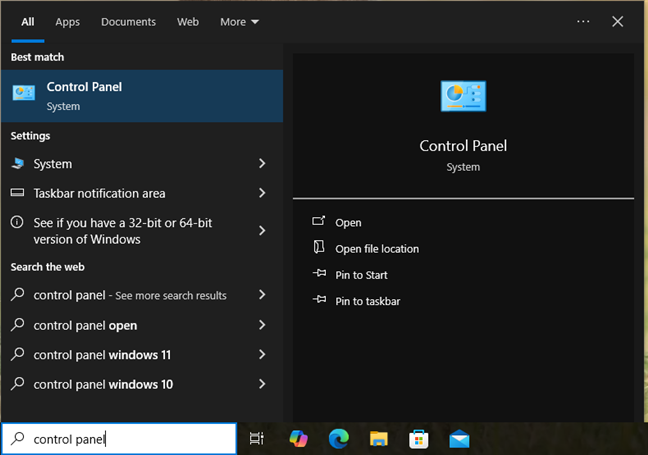Click magnifier icon beside 'control panel open'

[x=17, y=325]
